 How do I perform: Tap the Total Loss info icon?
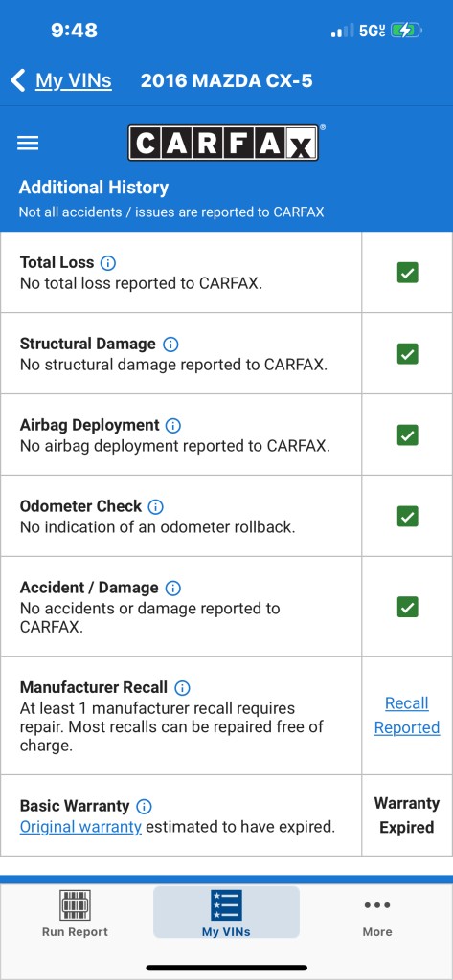(x=108, y=263)
